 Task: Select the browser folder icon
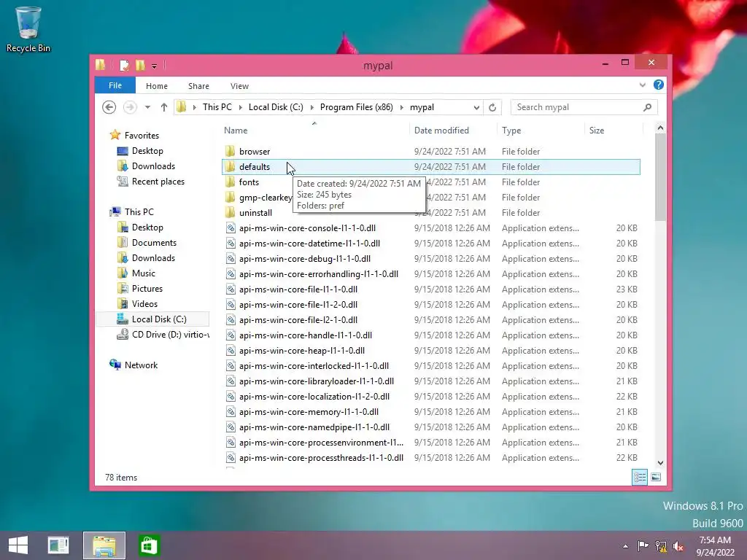click(x=230, y=152)
